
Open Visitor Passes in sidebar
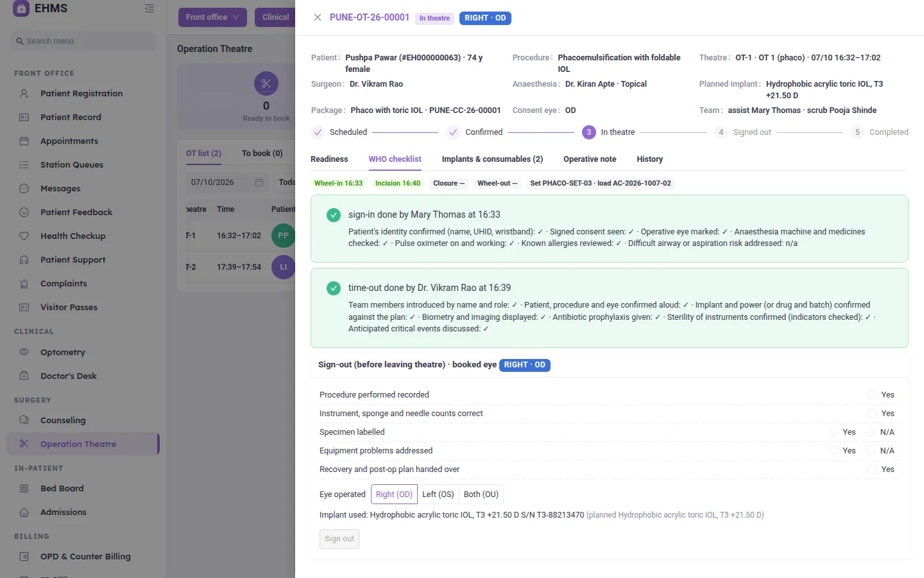tap(69, 307)
